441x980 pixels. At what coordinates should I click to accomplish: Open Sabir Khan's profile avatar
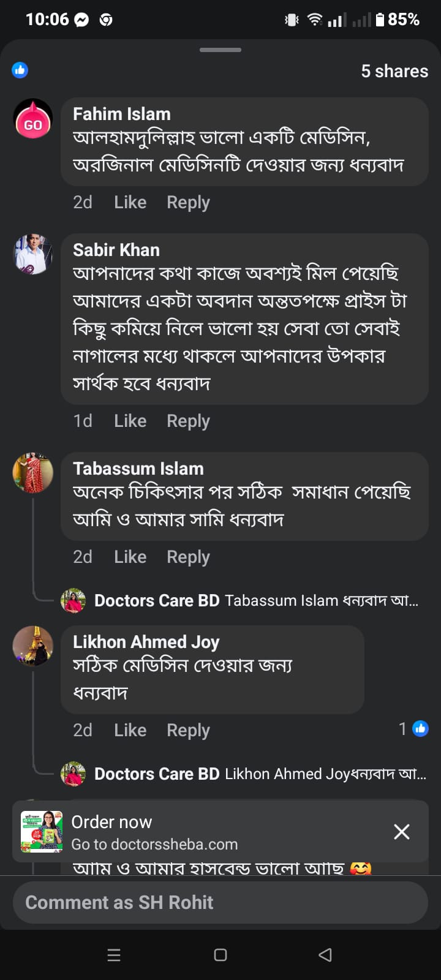(x=33, y=254)
